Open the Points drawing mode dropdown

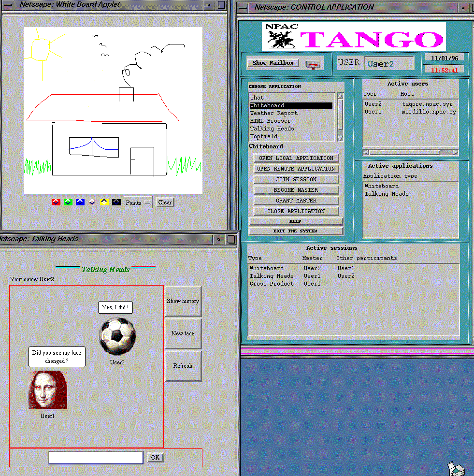coord(138,202)
